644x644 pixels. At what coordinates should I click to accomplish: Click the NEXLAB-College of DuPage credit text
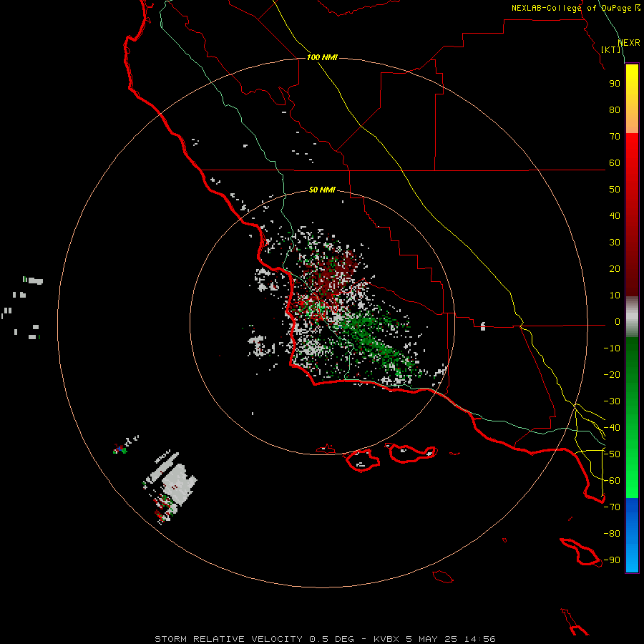pyautogui.click(x=575, y=8)
